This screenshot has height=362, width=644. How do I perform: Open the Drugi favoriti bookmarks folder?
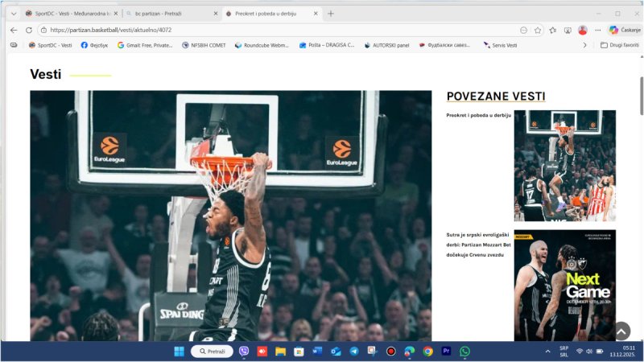click(x=620, y=45)
